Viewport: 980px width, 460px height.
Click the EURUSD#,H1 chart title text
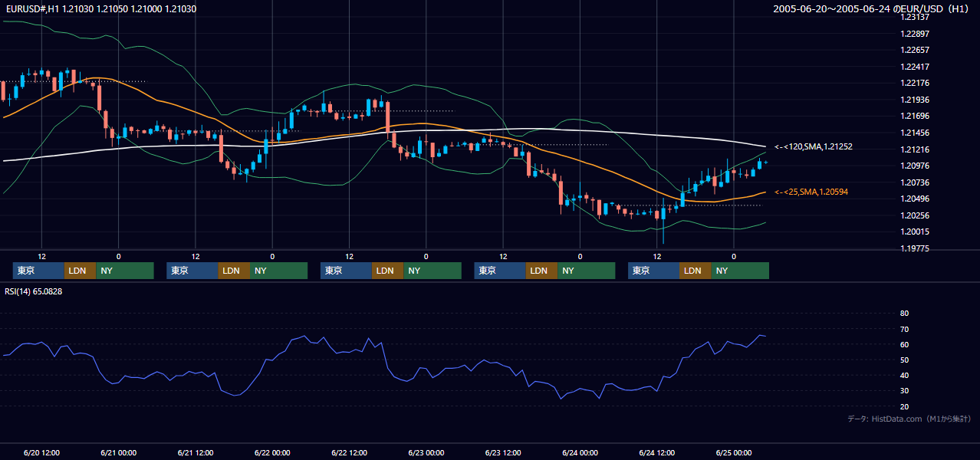click(x=100, y=8)
